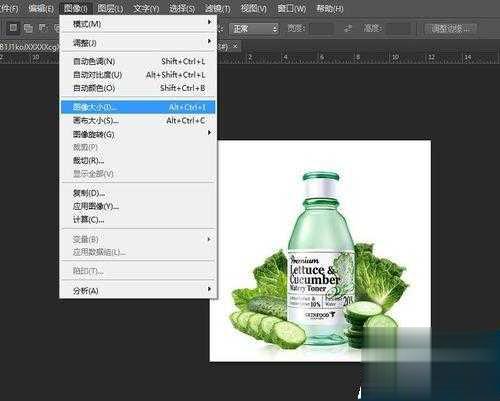Image resolution: width=500 pixels, height=401 pixels.
Task: Open the 正常 style dropdown
Action: (x=254, y=29)
